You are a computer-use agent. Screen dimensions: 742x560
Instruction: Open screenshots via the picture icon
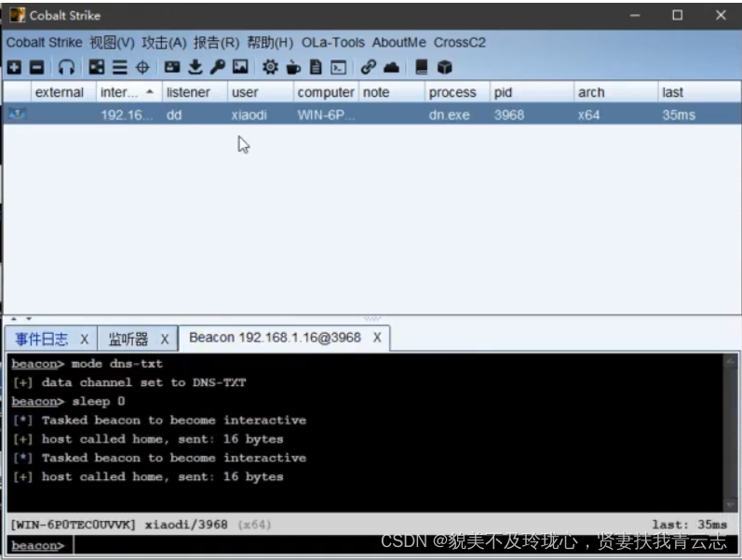[x=240, y=67]
